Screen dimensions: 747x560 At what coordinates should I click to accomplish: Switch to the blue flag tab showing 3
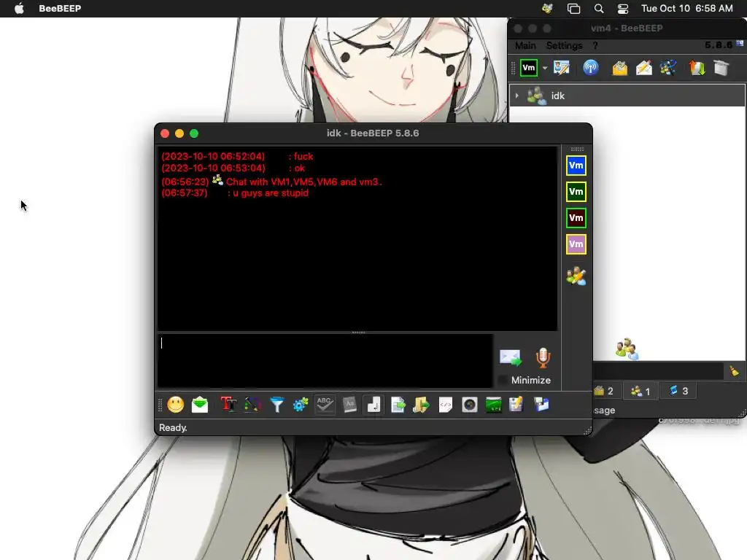[678, 391]
